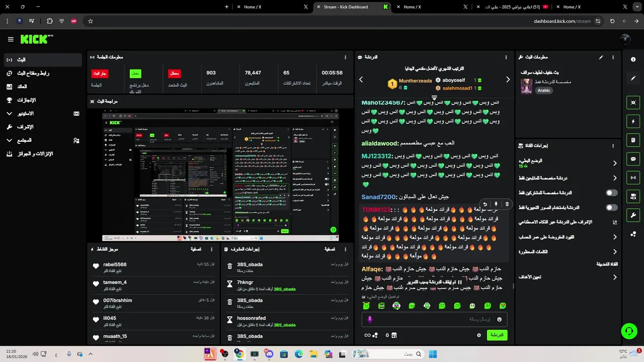Open Muntherzeada top gifter profile
The image size is (644, 362).
click(x=415, y=80)
